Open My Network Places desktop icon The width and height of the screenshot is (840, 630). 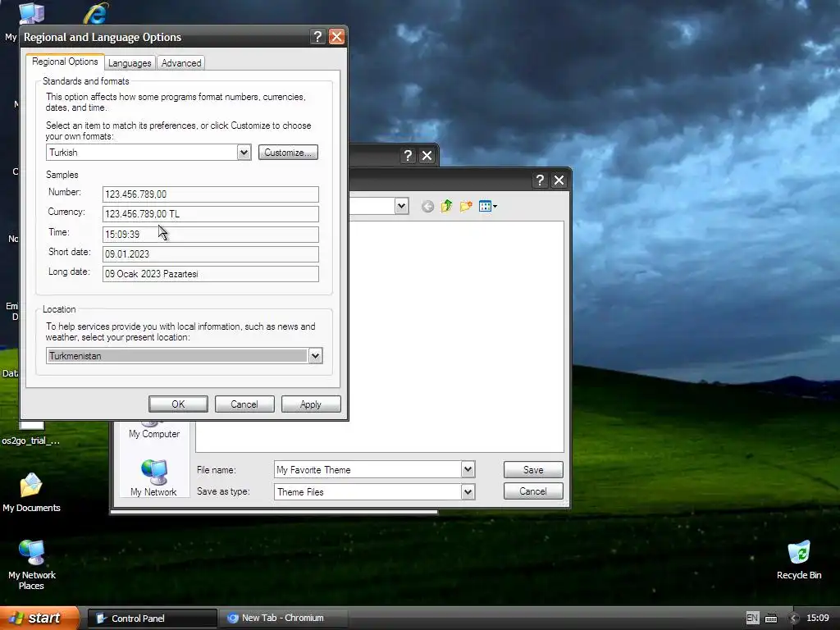point(32,564)
